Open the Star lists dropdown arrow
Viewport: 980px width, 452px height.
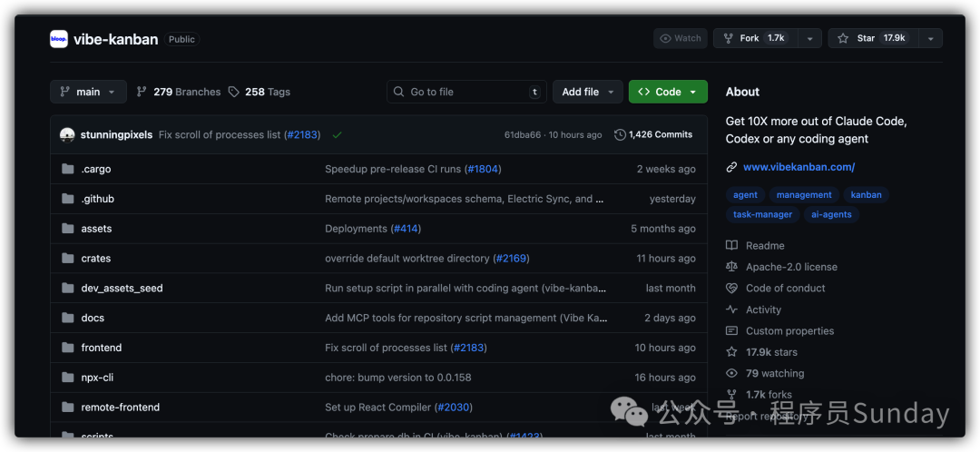point(931,38)
